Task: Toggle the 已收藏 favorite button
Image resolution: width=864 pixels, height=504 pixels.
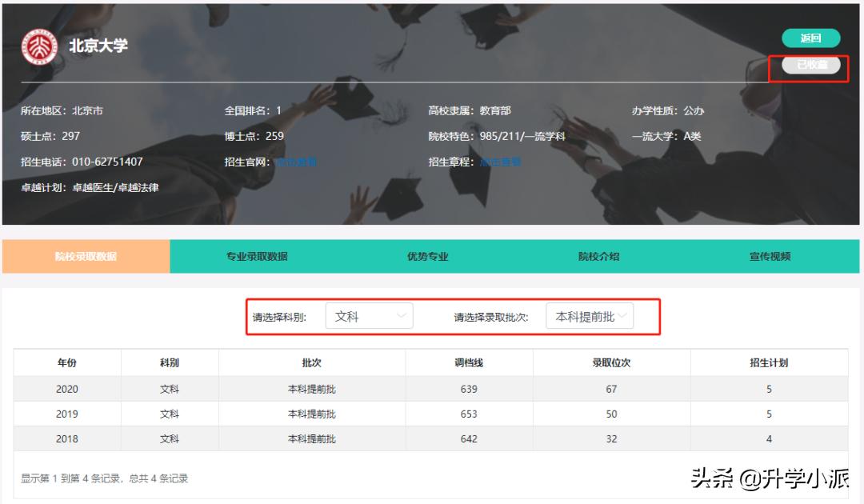Action: pos(811,66)
